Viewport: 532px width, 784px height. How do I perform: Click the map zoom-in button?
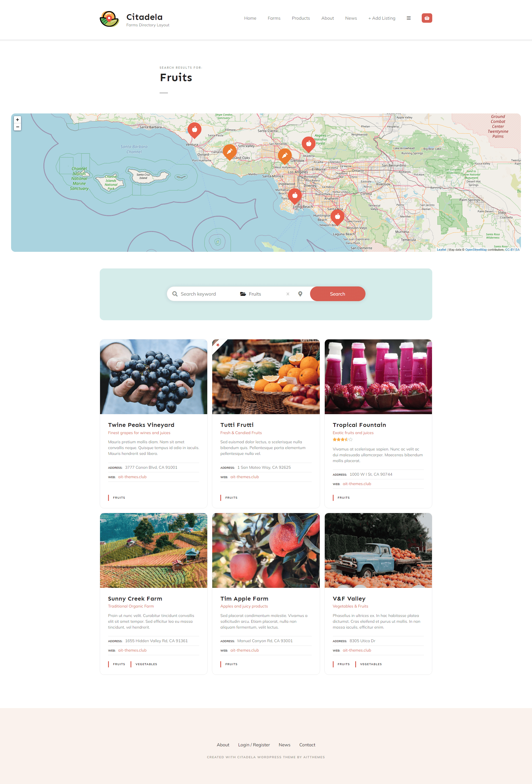17,119
